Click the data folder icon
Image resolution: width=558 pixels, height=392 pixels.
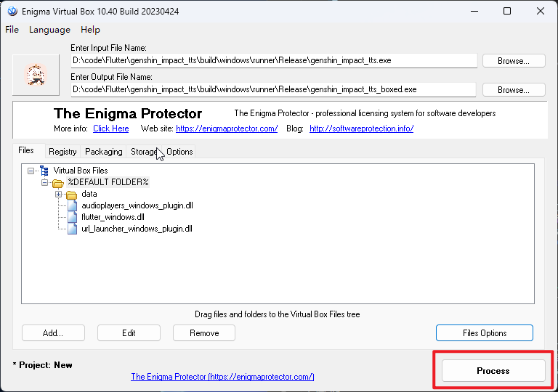[x=71, y=195]
